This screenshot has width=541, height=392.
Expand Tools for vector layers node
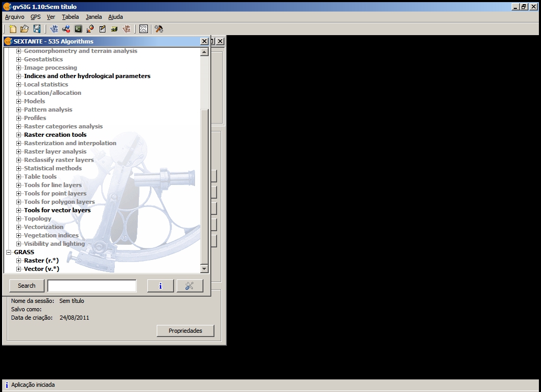[x=19, y=210]
